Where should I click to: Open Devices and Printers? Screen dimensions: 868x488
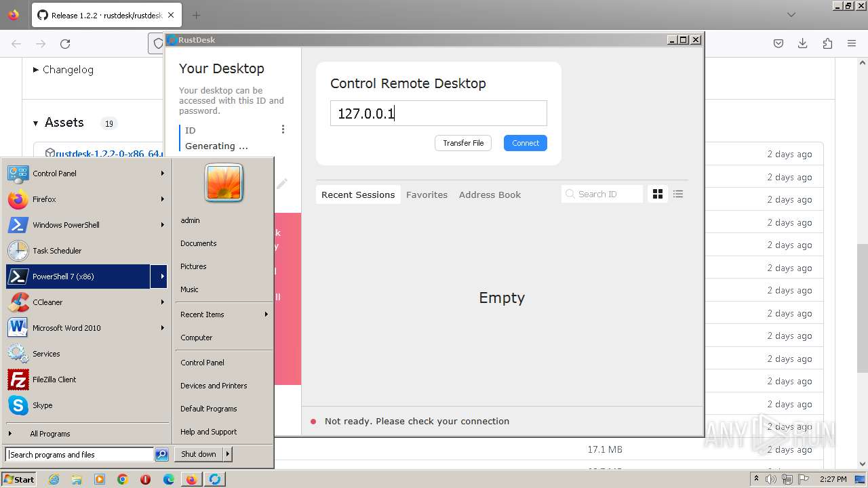[x=224, y=386]
